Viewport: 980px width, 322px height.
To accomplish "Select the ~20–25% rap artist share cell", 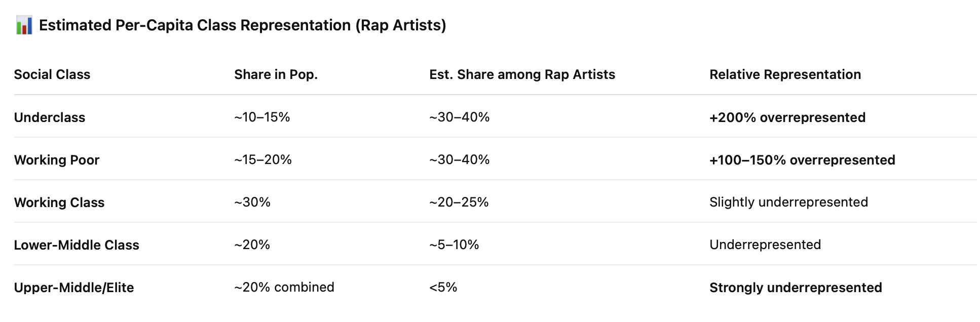I will [x=459, y=203].
